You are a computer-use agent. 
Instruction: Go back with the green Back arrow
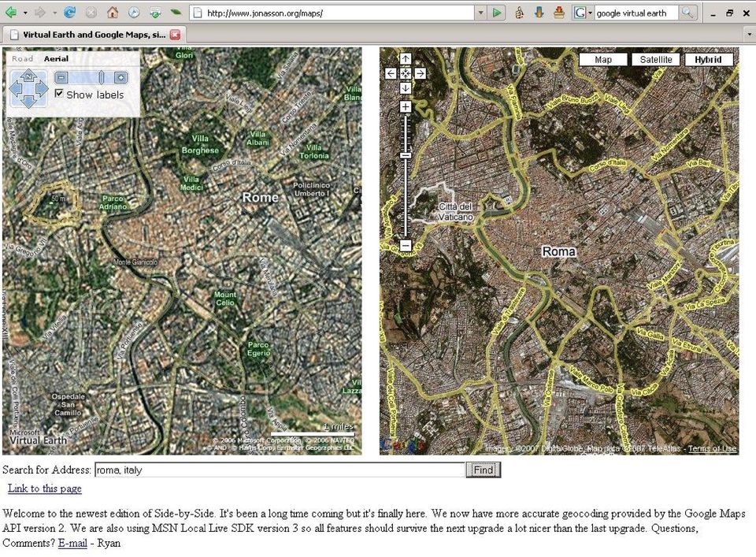(10, 13)
